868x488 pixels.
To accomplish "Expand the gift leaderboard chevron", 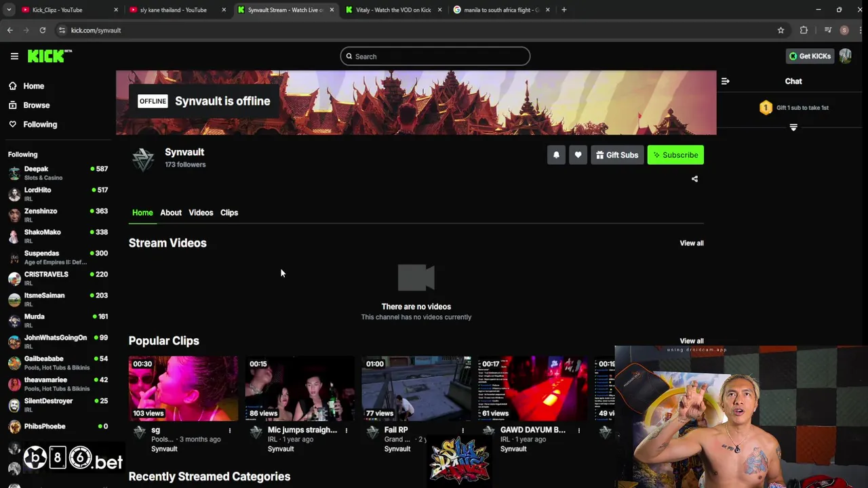I will click(x=793, y=127).
